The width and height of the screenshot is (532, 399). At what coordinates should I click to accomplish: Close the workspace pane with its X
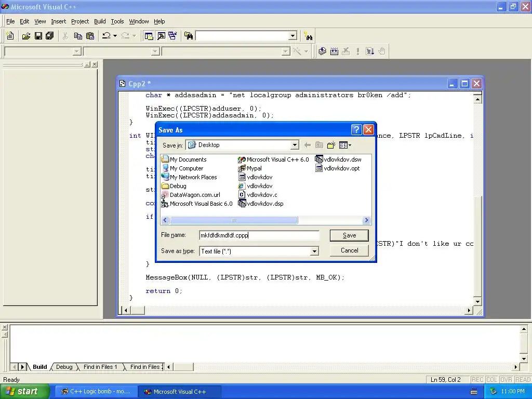click(x=95, y=64)
